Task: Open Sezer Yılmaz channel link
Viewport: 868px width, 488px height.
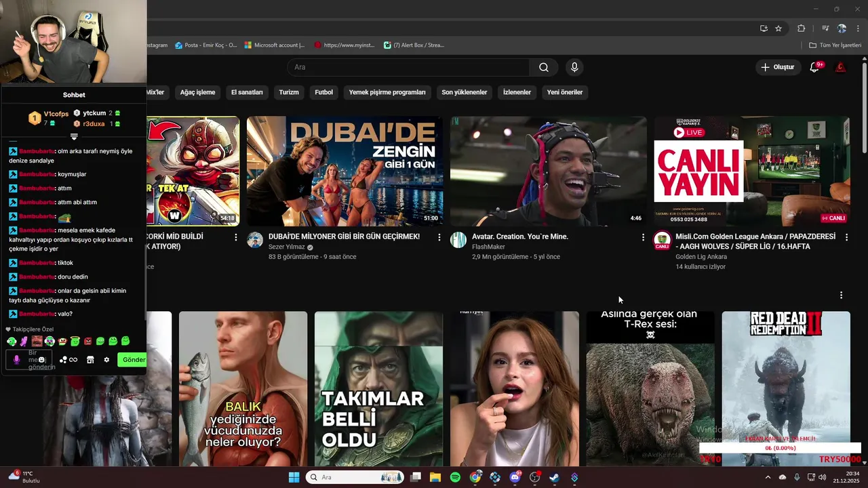Action: pos(287,247)
